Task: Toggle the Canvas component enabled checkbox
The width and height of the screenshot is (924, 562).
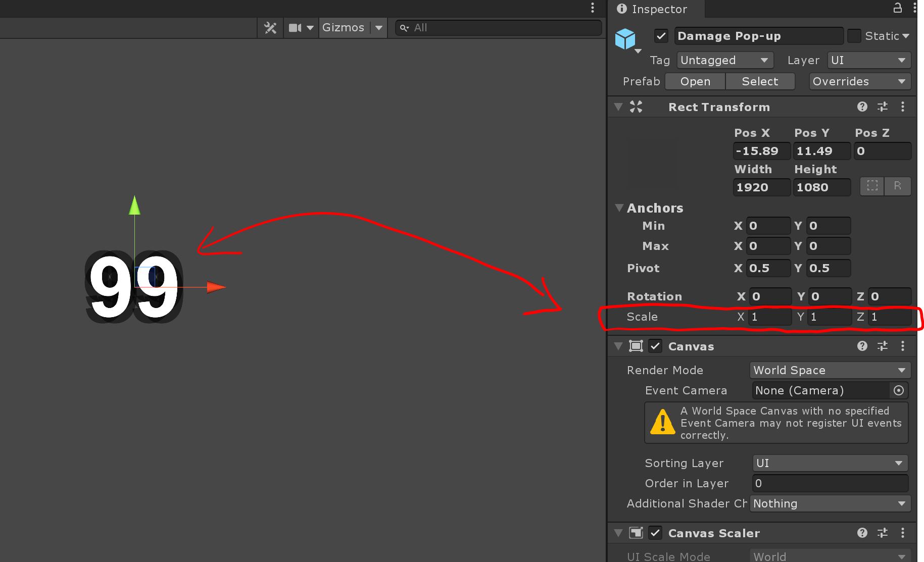Action: click(655, 346)
